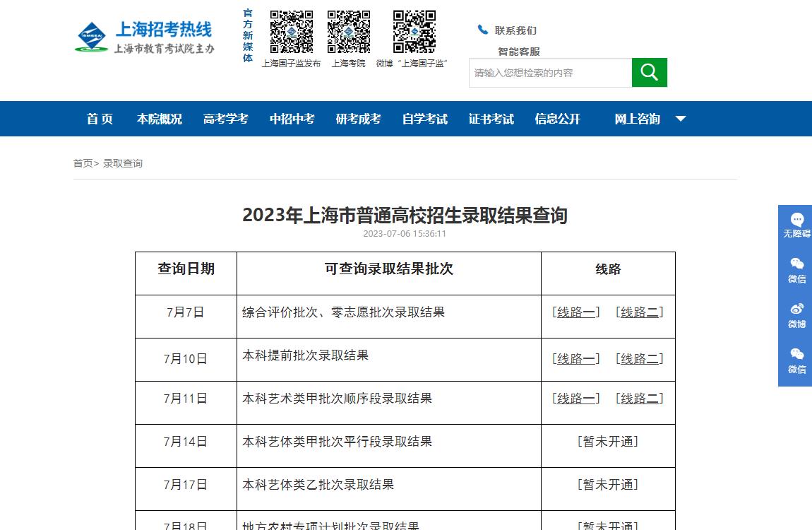
Task: Click the 微博 上海国子监 QR code
Action: pyautogui.click(x=414, y=32)
